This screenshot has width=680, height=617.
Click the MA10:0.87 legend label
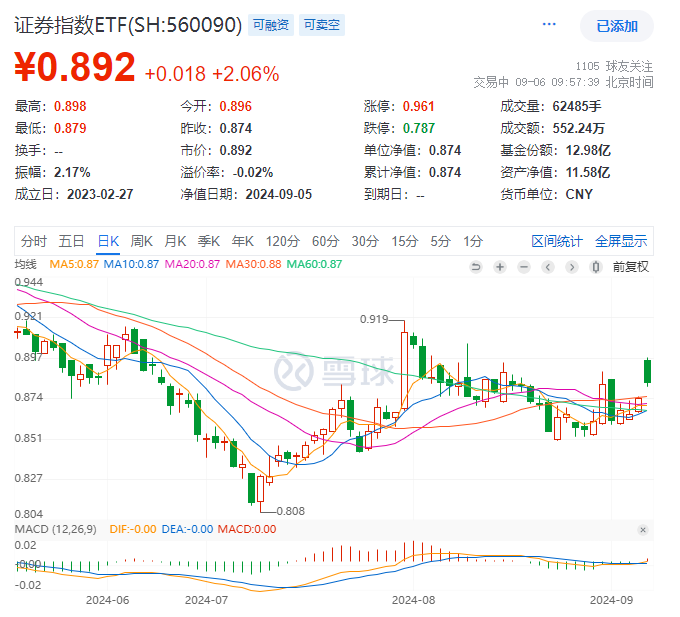(x=131, y=264)
